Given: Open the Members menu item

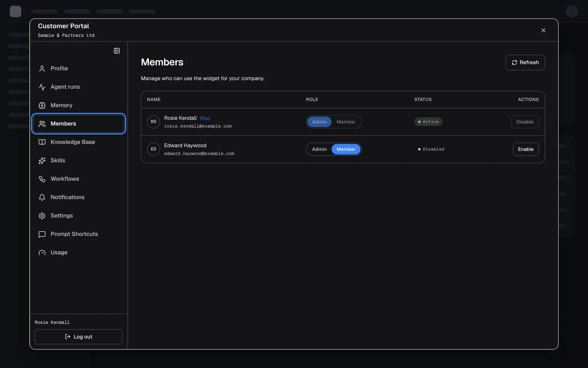Looking at the screenshot, I should point(79,124).
